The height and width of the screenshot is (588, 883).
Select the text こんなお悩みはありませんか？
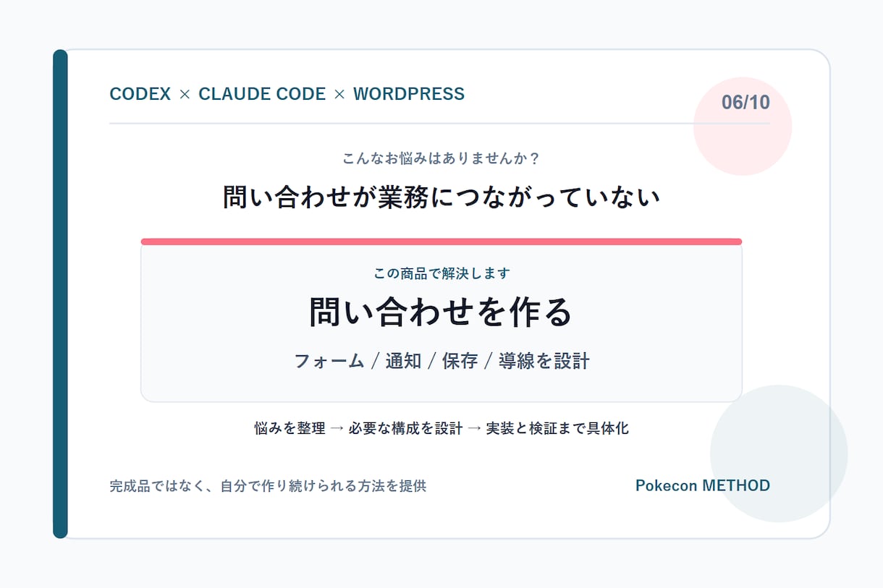[x=441, y=158]
